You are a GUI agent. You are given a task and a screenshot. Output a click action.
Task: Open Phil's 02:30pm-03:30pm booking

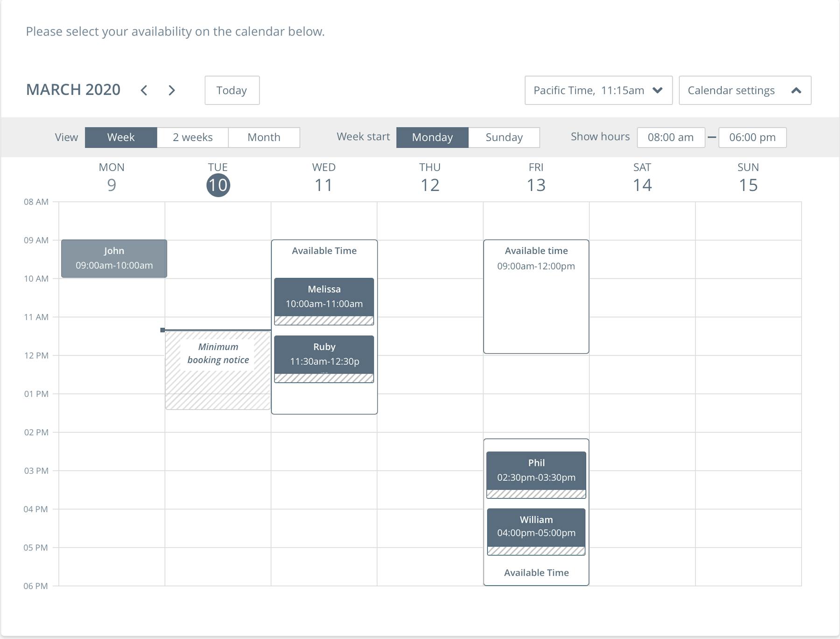[536, 470]
